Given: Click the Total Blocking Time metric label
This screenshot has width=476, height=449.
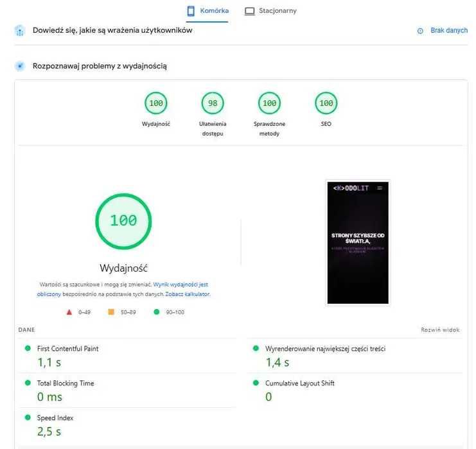Looking at the screenshot, I should pos(66,383).
